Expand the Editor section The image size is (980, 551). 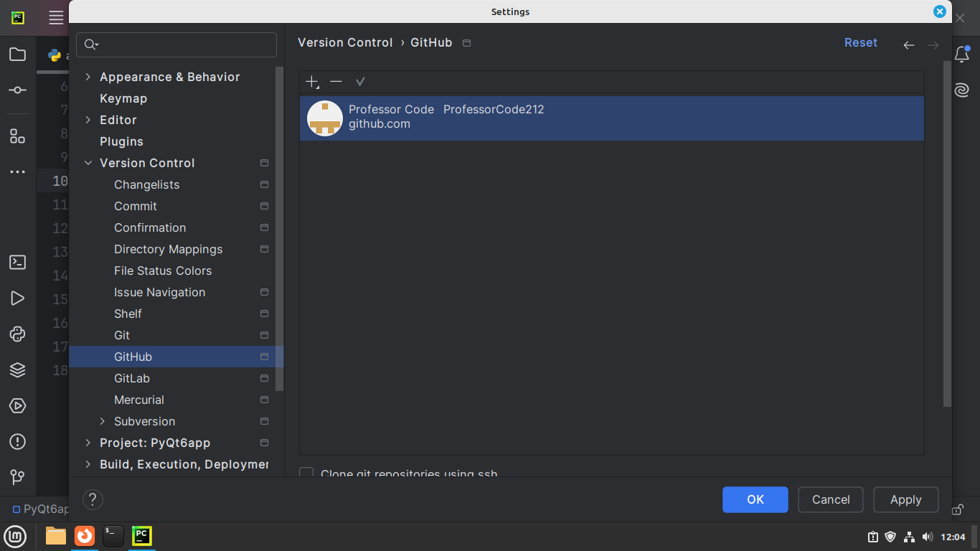point(88,120)
